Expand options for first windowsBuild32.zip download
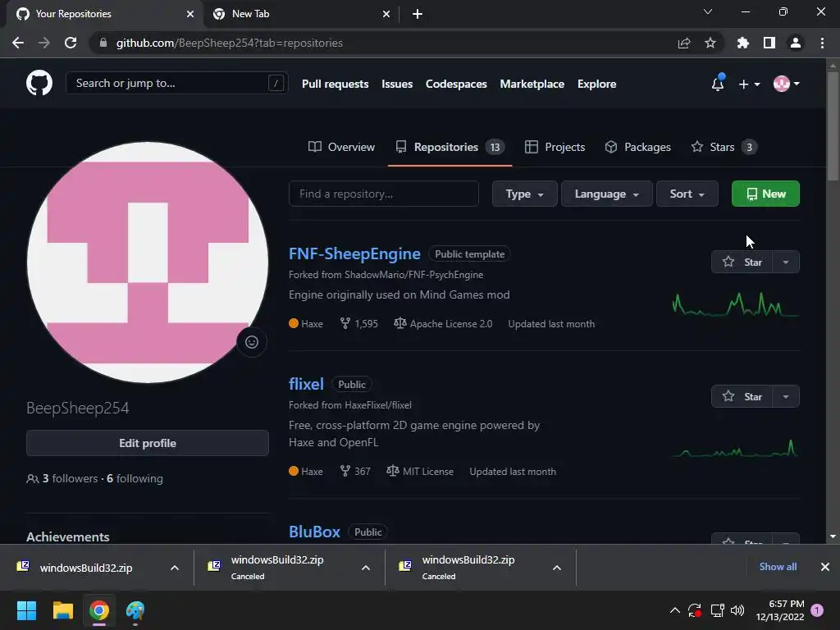 pyautogui.click(x=175, y=568)
